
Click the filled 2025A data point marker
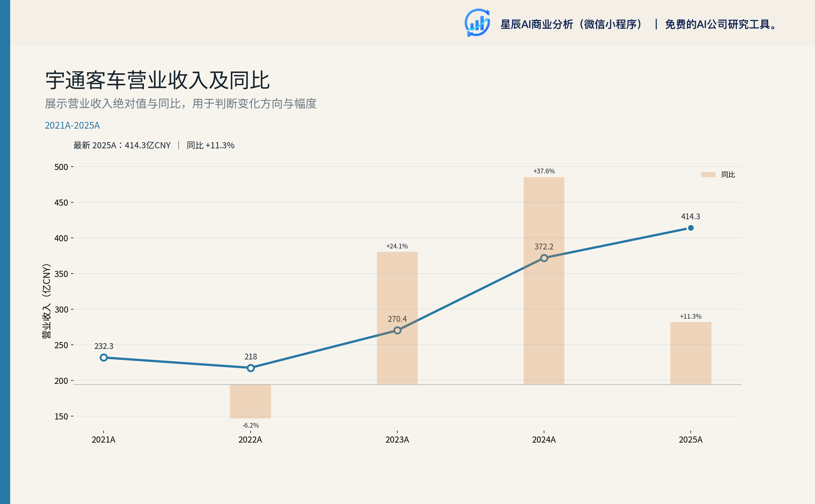(691, 228)
